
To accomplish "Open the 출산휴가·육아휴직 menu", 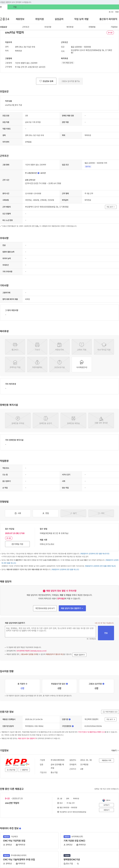I will pyautogui.click(x=108, y=19).
